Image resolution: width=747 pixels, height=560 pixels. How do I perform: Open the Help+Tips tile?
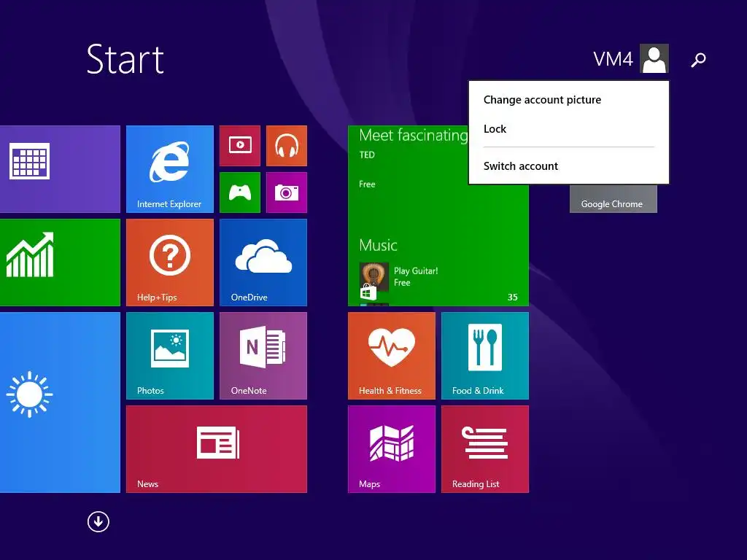169,262
